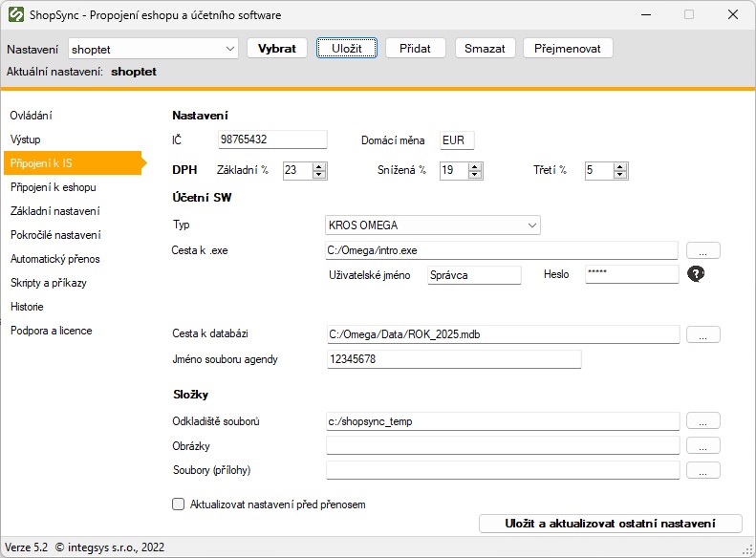This screenshot has width=756, height=558.
Task: Click the Základní % value field
Action: coord(298,170)
